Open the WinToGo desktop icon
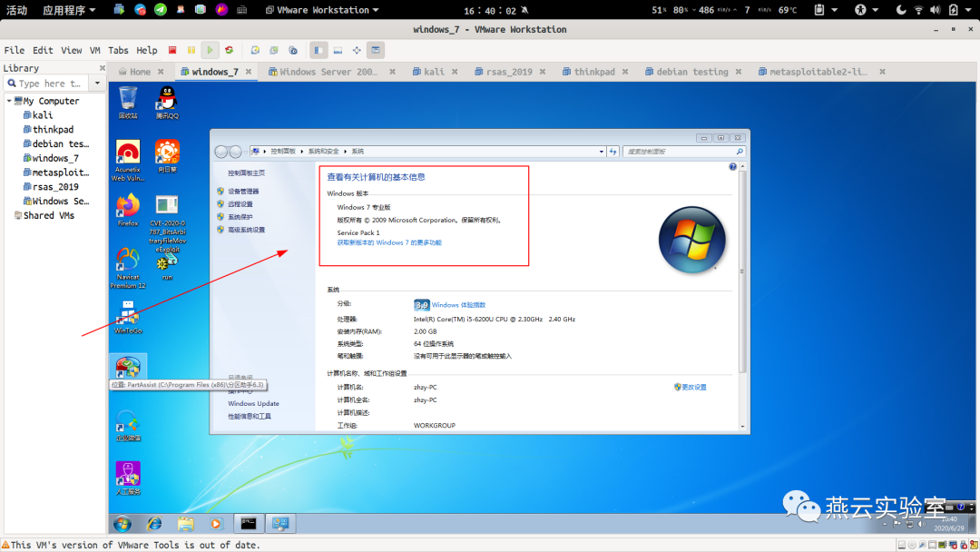Viewport: 980px width, 552px height. (x=128, y=317)
